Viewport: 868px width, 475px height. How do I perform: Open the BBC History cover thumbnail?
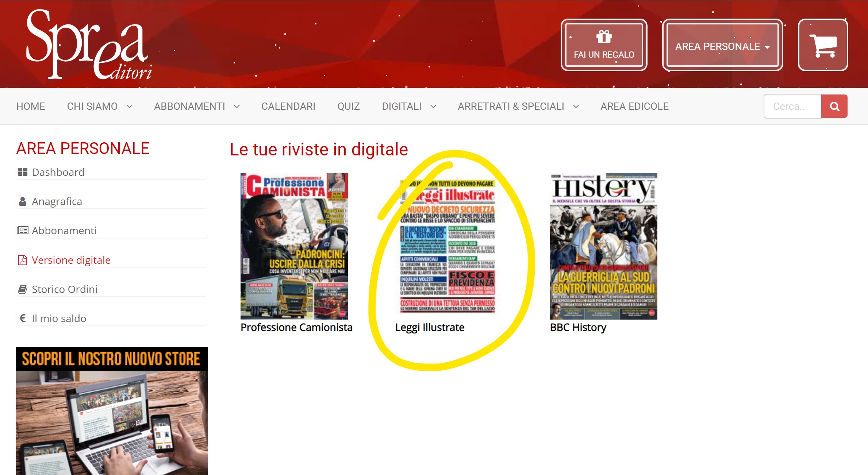coord(604,246)
